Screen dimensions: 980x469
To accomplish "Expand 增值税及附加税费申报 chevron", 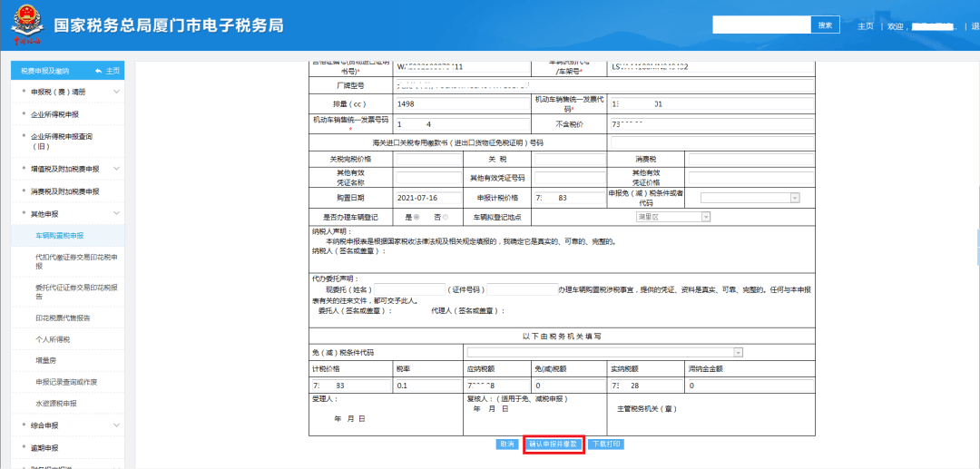I will 116,170.
